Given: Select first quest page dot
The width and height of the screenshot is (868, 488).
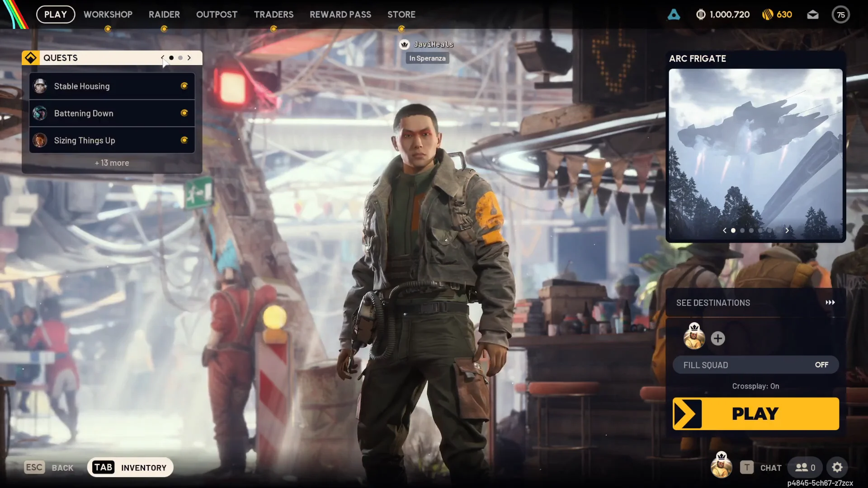Looking at the screenshot, I should click(171, 58).
